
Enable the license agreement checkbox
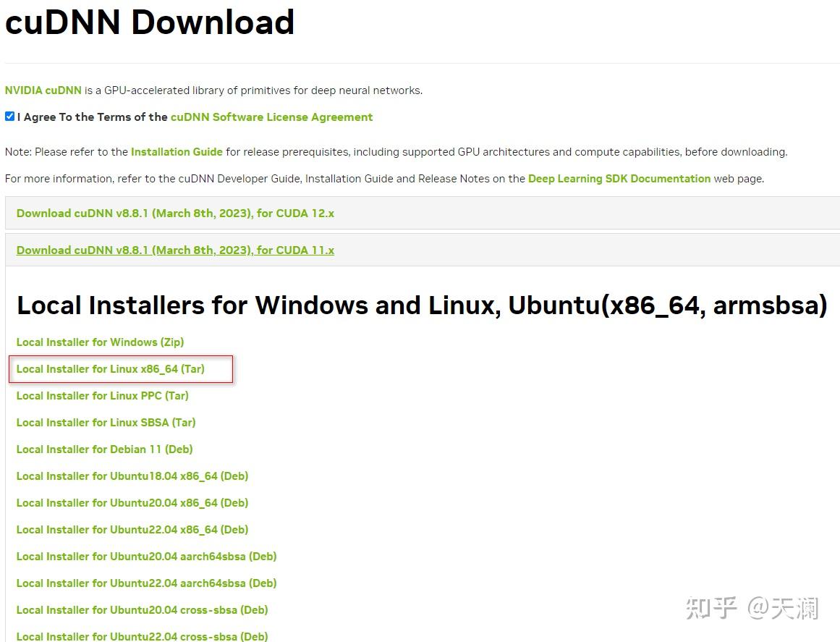9,116
